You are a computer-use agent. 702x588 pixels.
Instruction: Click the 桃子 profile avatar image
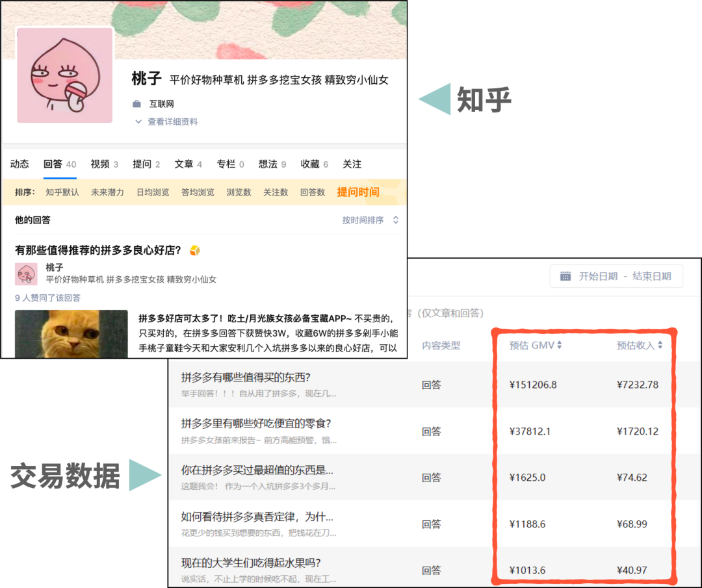click(65, 75)
